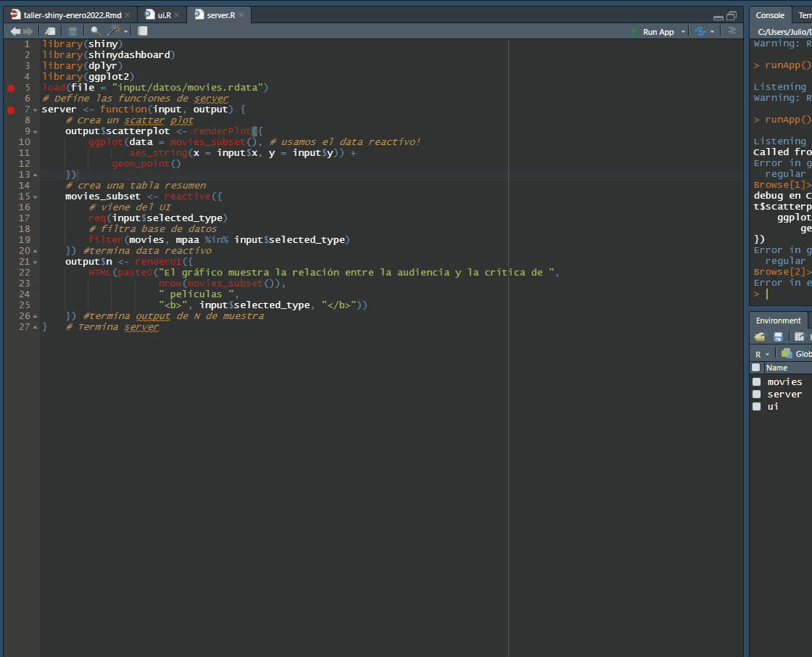This screenshot has height=657, width=812.
Task: Click the load workspace icon in Environment
Action: click(x=760, y=336)
